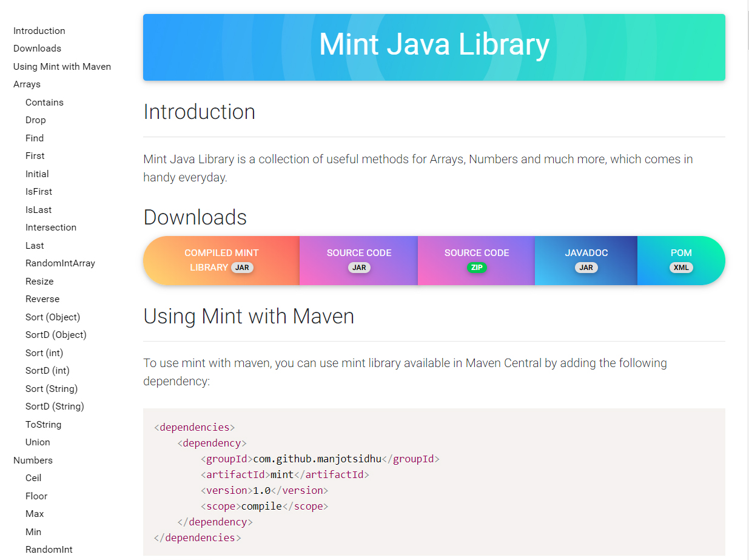
Task: Click the Mint Java Library banner
Action: point(434,47)
